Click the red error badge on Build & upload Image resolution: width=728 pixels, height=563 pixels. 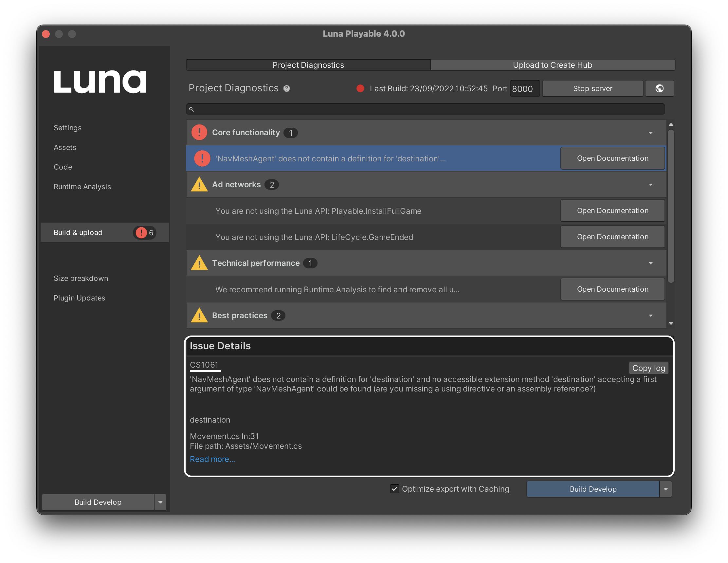coord(141,232)
